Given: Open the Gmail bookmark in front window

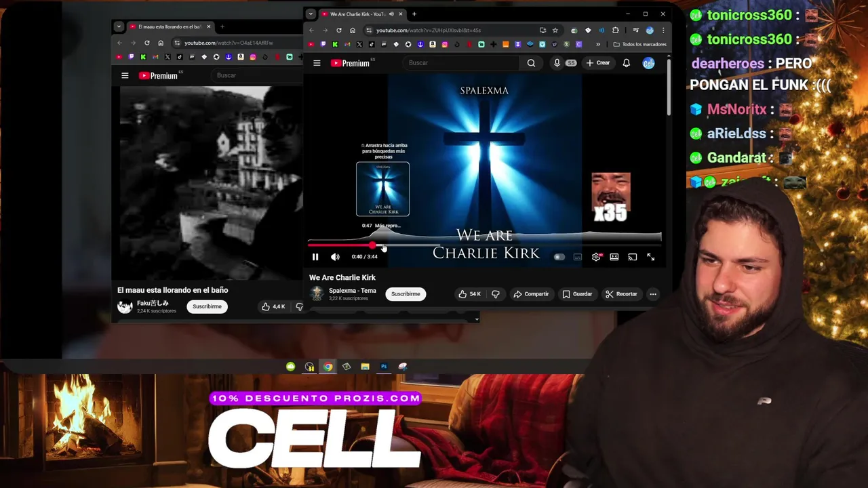Looking at the screenshot, I should [347, 44].
